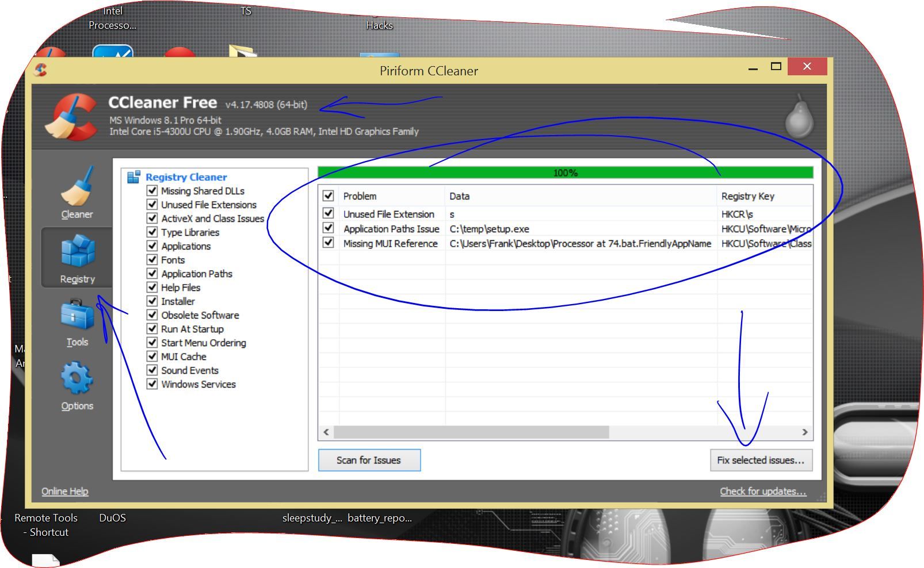The image size is (924, 568).
Task: Toggle Run At Startup checkbox
Action: pos(152,328)
